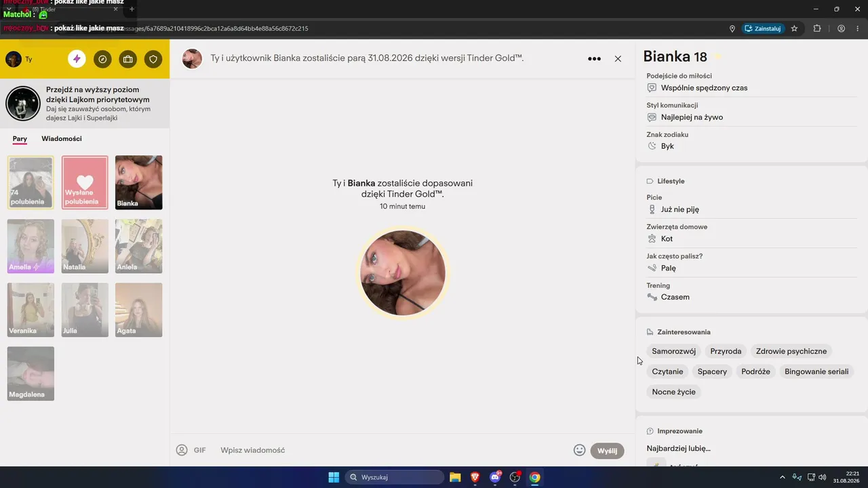Open the 74 polubienia likes card

(x=31, y=182)
